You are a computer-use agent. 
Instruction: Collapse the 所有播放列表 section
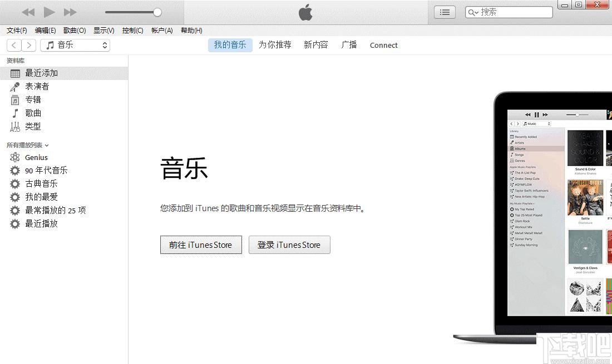coord(46,146)
